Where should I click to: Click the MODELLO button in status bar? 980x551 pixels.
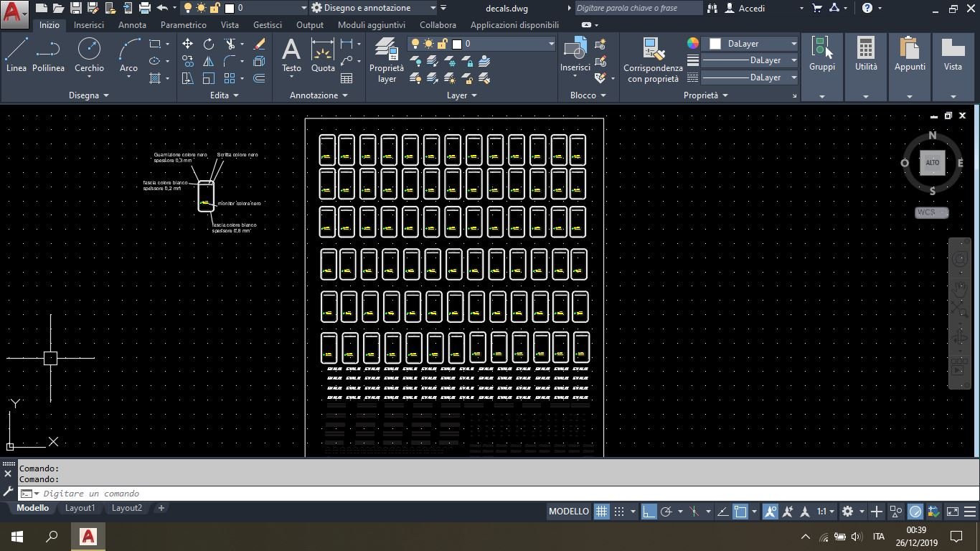[x=568, y=512]
